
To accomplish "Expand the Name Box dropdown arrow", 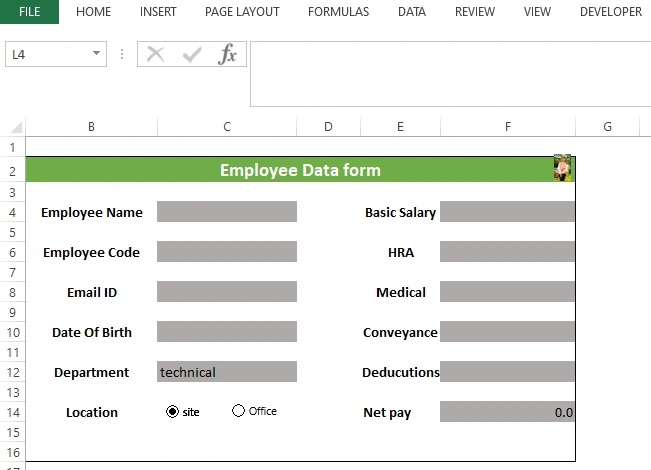I will tap(96, 53).
